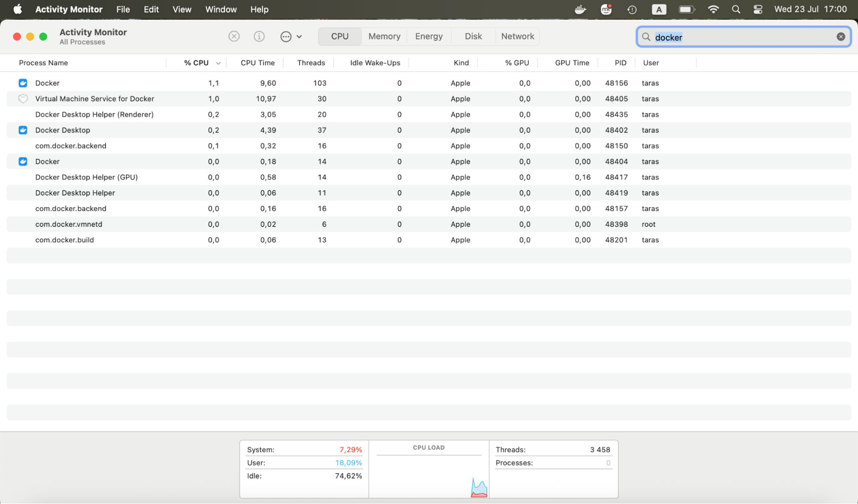Click the more options ellipsis icon

click(286, 36)
